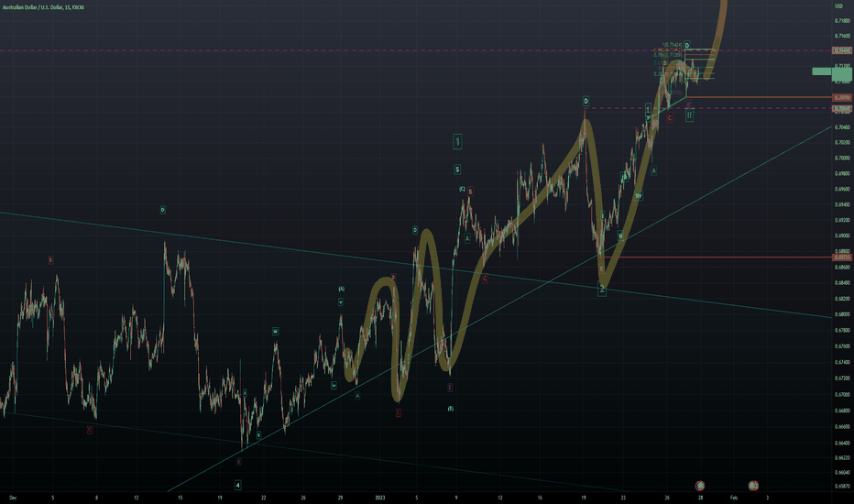Click the dashed-line price tag at 0.71410

pos(842,50)
